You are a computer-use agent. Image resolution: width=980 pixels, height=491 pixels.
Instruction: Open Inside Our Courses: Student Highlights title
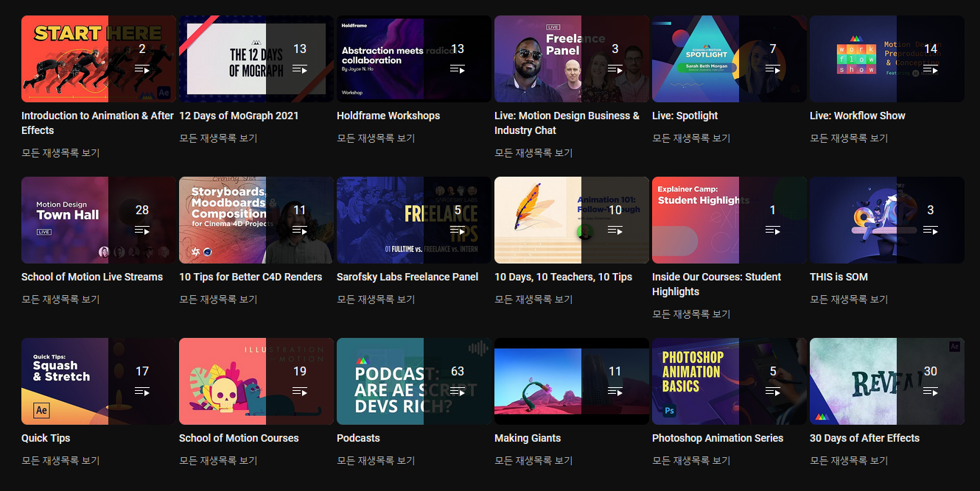(716, 284)
